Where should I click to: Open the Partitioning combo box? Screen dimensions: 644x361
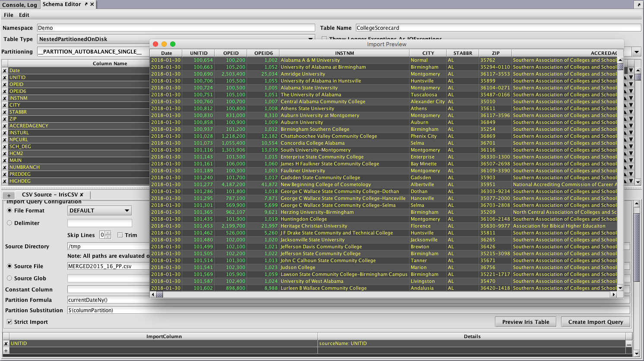[x=636, y=52]
